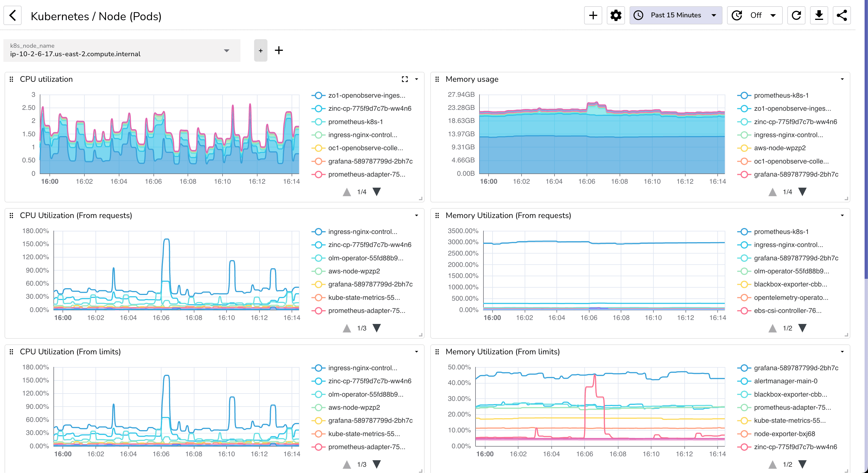Open the k8s_node_name variable dropdown
Viewport: 868px width, 473px height.
227,51
